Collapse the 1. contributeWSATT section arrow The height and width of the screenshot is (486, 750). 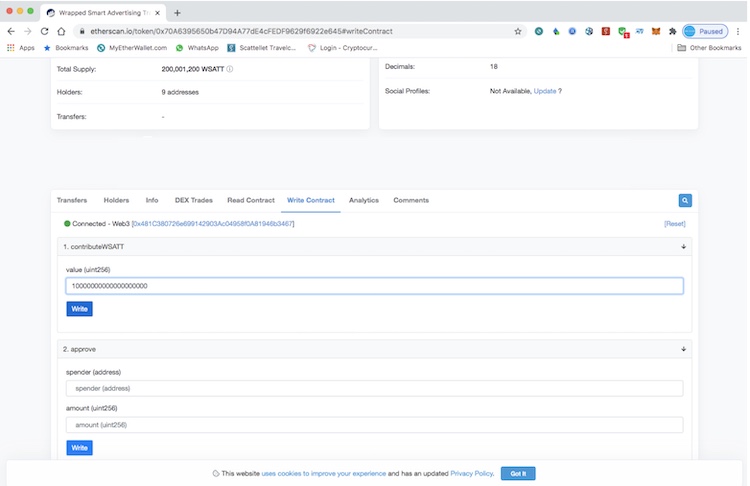click(x=684, y=247)
